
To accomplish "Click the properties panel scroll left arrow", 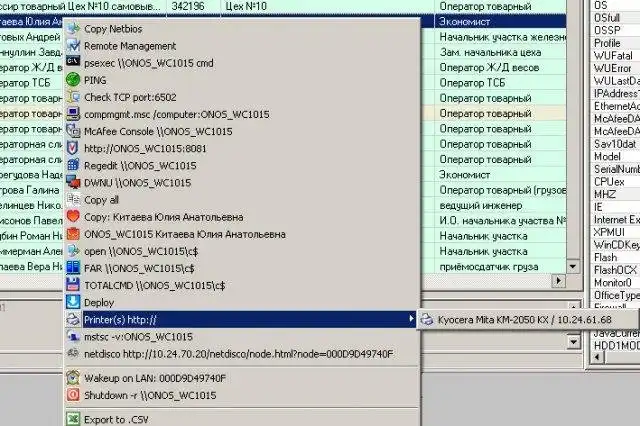I will click(597, 357).
